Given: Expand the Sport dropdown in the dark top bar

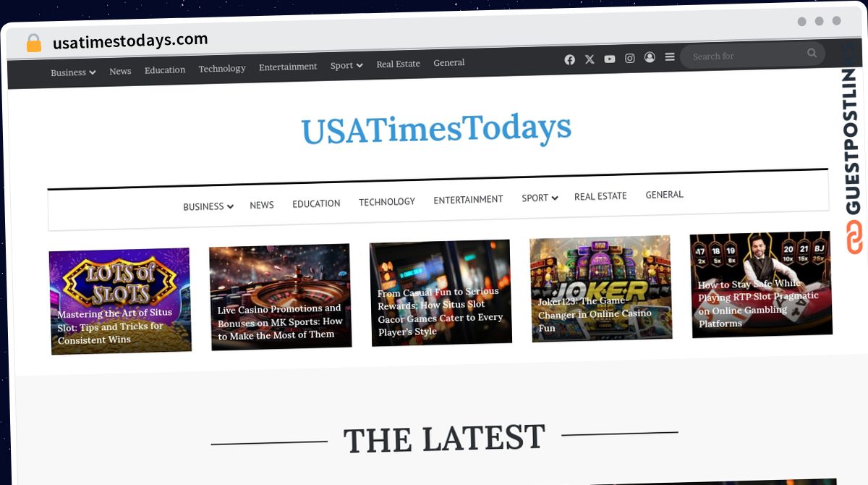Looking at the screenshot, I should point(346,65).
